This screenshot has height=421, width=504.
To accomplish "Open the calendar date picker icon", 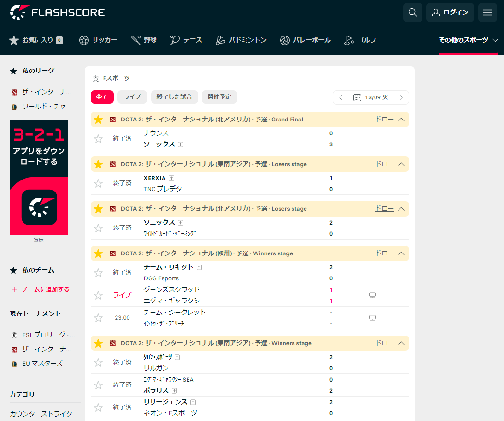I will click(357, 97).
